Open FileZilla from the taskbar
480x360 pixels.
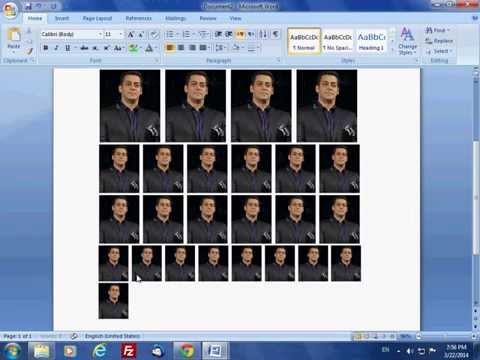[x=128, y=351]
